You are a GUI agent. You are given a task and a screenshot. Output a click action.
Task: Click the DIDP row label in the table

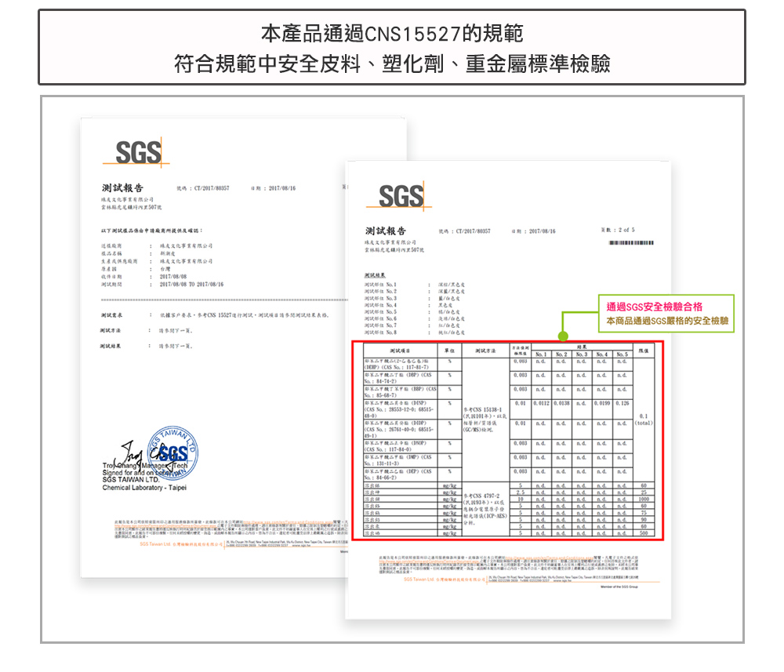click(x=400, y=430)
